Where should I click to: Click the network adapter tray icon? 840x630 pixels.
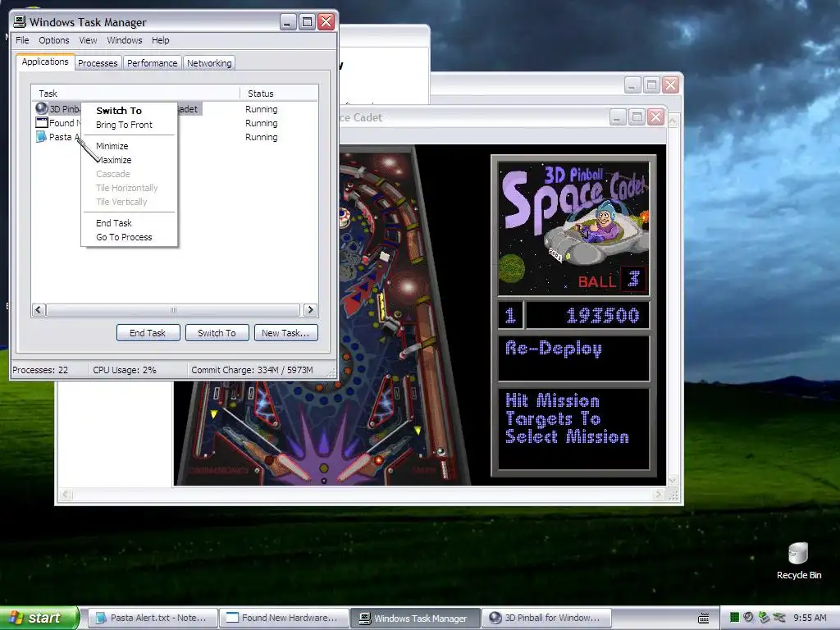[779, 618]
